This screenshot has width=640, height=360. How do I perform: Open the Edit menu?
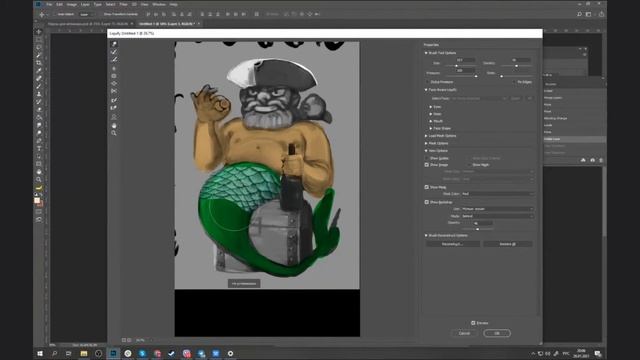(60, 4)
